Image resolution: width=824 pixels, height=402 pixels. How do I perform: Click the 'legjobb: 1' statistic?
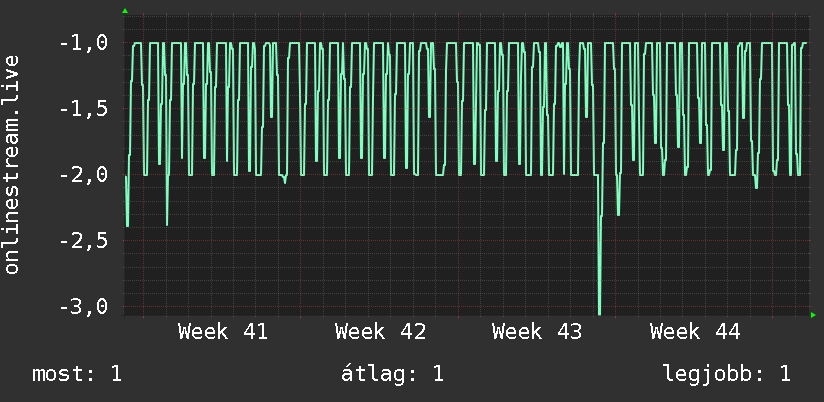pos(727,374)
